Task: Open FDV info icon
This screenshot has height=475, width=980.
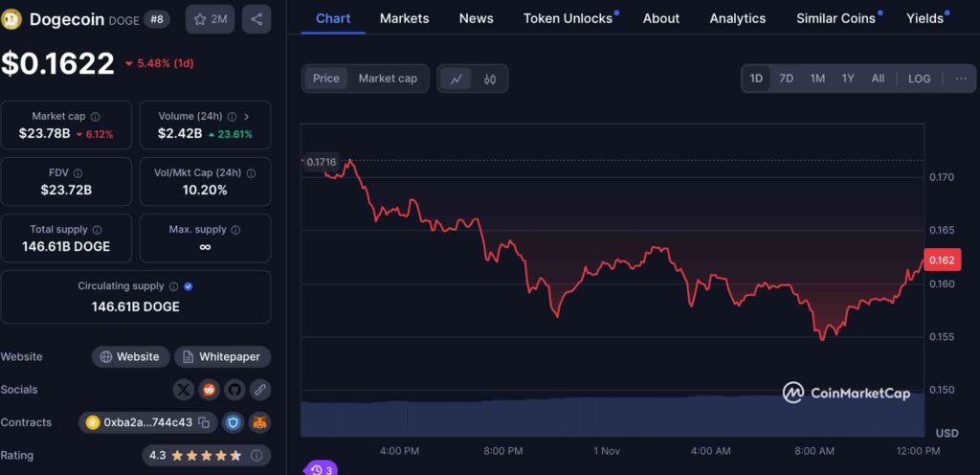Action: pos(78,173)
